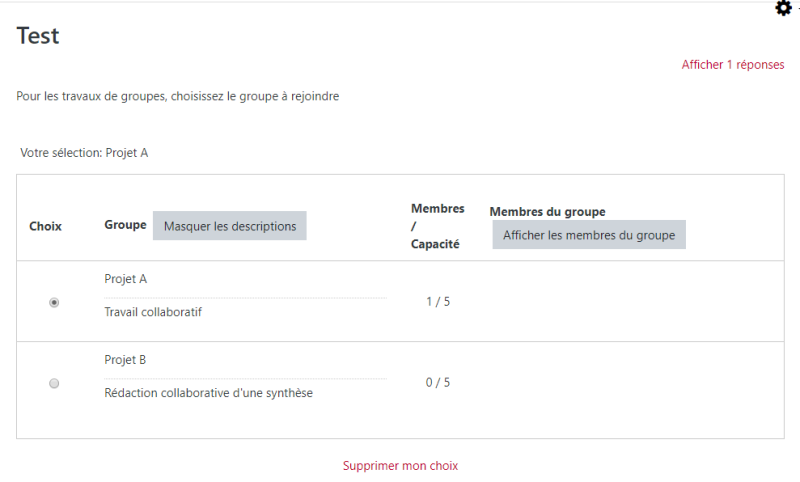800x482 pixels.
Task: Click the 'Travail collaboratif' description text
Action: 153,312
